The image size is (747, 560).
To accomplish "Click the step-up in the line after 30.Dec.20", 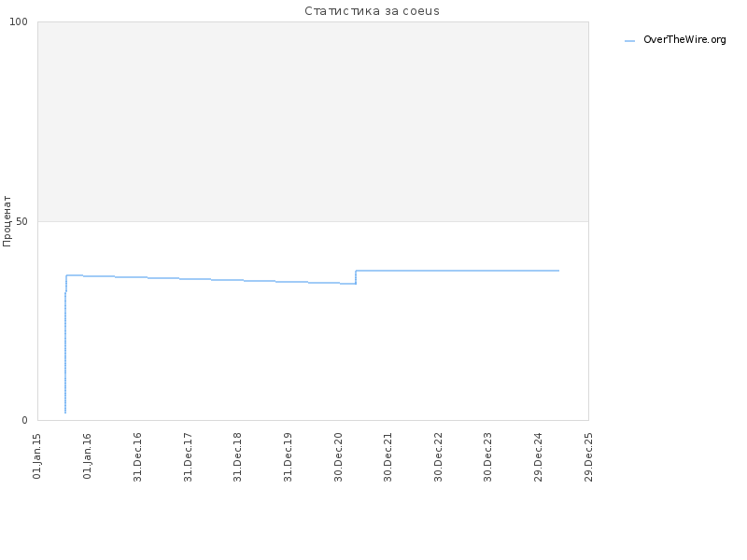I will coord(356,277).
